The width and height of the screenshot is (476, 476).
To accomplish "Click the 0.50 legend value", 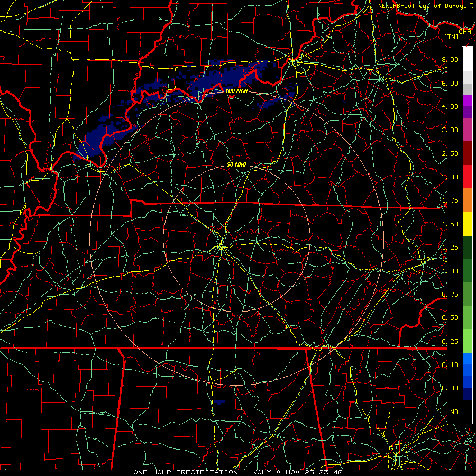I will pos(450,318).
